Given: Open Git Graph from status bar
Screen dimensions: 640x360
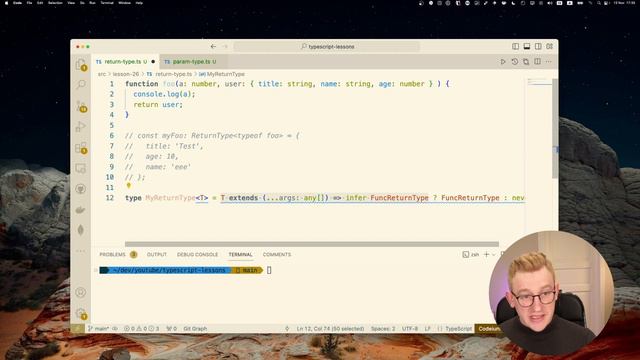Looking at the screenshot, I should click(195, 328).
